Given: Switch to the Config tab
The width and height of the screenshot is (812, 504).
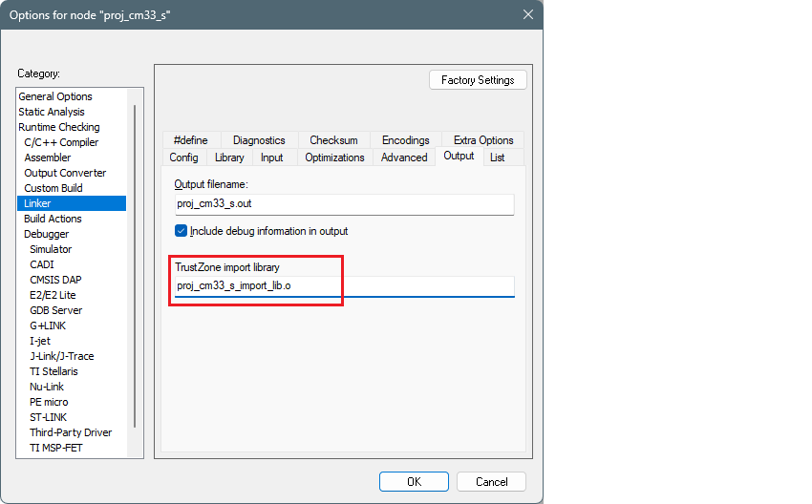Looking at the screenshot, I should click(183, 157).
